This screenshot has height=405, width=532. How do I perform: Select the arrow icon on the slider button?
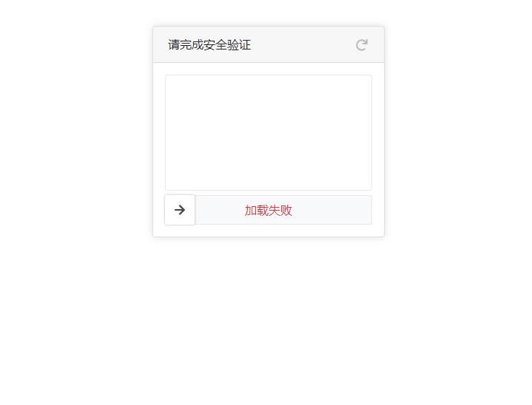coord(180,210)
